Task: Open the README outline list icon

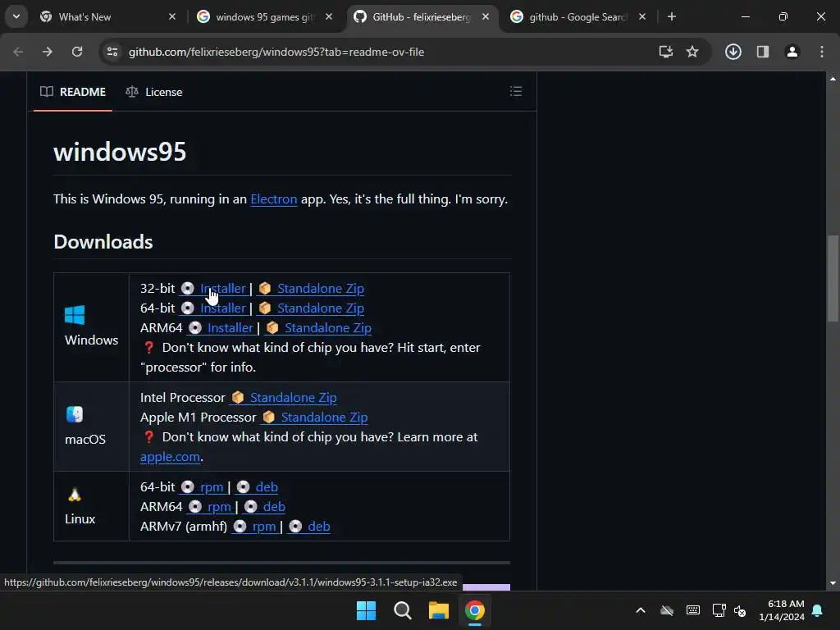Action: click(516, 92)
